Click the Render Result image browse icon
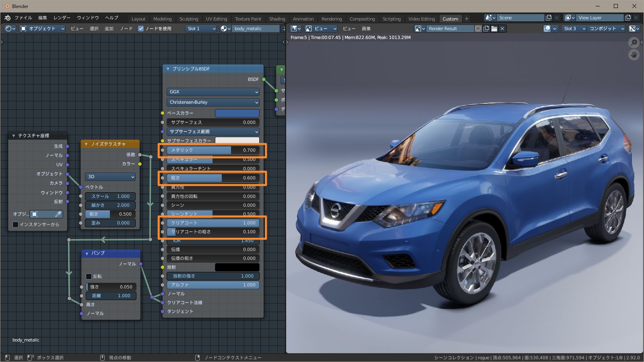Viewport: 644px width, 362px height. coord(420,29)
